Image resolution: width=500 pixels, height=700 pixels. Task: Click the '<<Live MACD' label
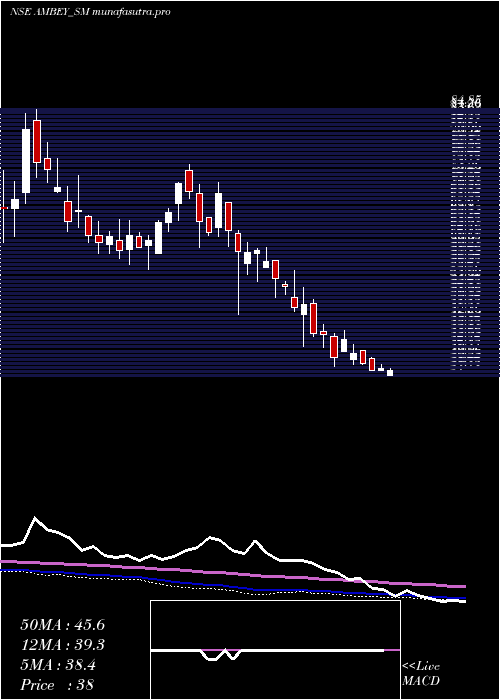point(421,674)
